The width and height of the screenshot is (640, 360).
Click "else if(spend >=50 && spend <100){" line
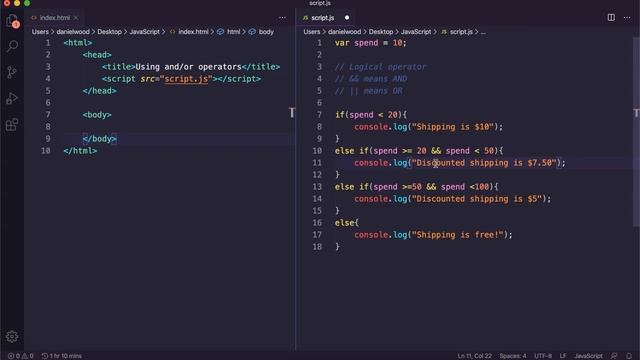click(416, 187)
